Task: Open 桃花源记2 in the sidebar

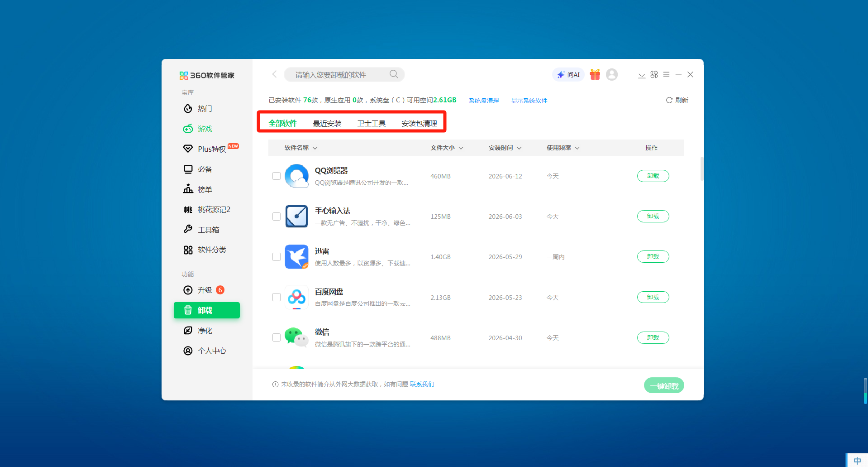Action: pyautogui.click(x=207, y=210)
